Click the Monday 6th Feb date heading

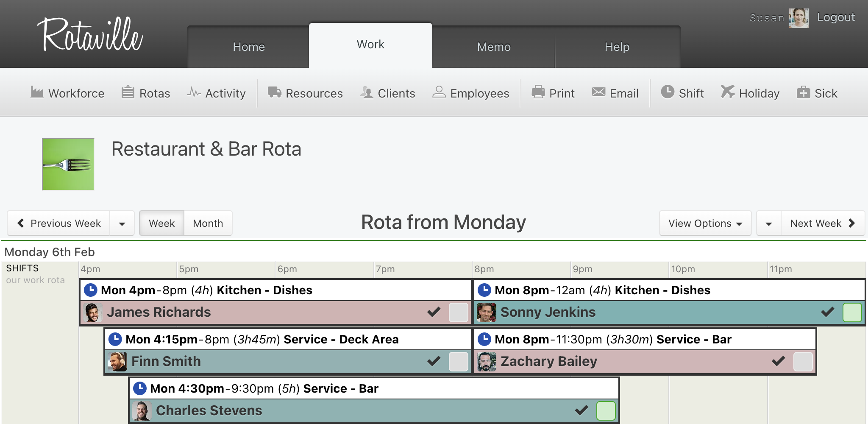(50, 252)
